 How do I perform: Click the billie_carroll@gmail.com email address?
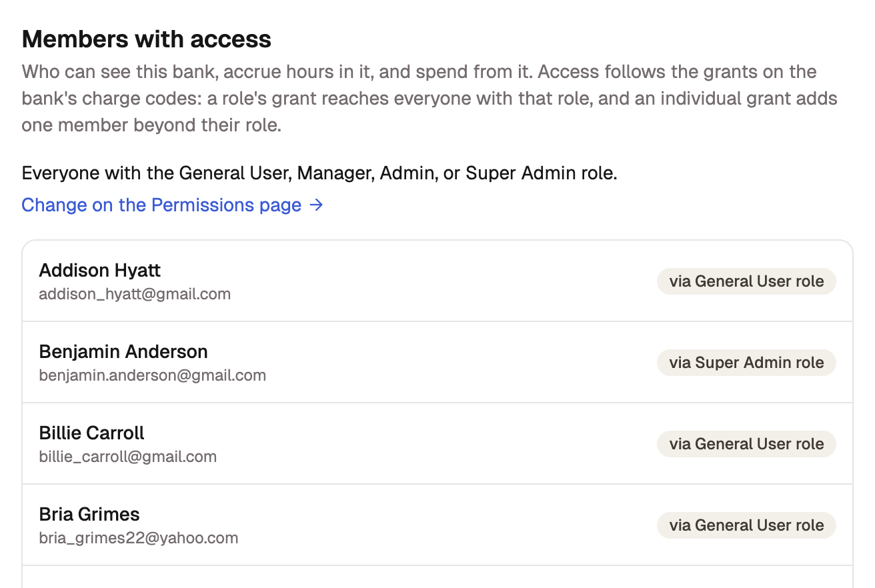pyautogui.click(x=127, y=456)
